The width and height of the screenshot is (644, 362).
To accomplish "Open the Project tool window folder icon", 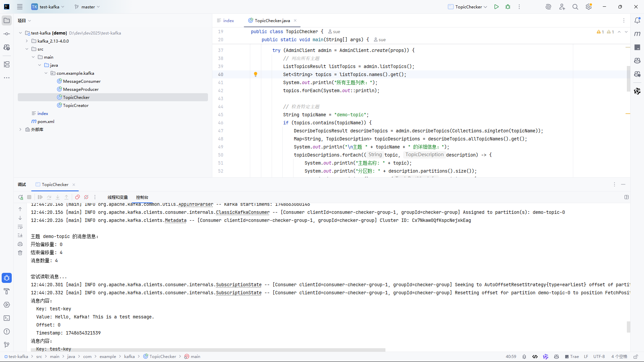I will tap(7, 20).
